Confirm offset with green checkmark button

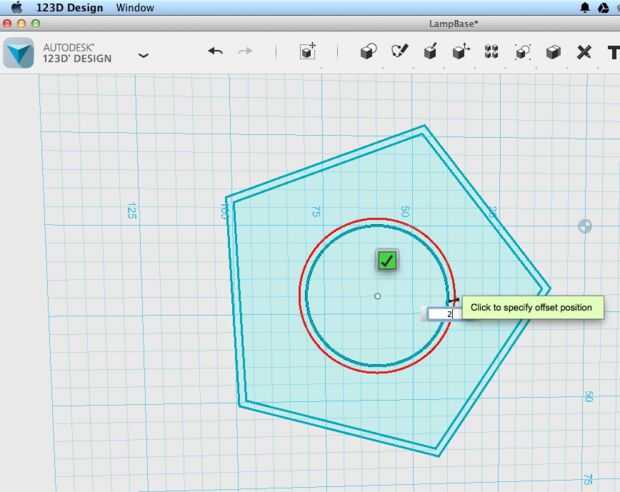pos(387,261)
